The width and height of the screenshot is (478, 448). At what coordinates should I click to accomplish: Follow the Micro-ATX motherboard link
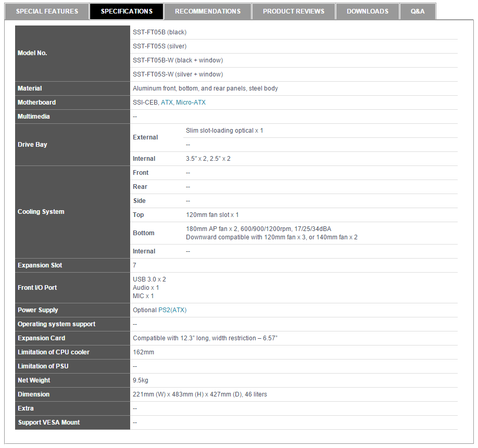(191, 103)
